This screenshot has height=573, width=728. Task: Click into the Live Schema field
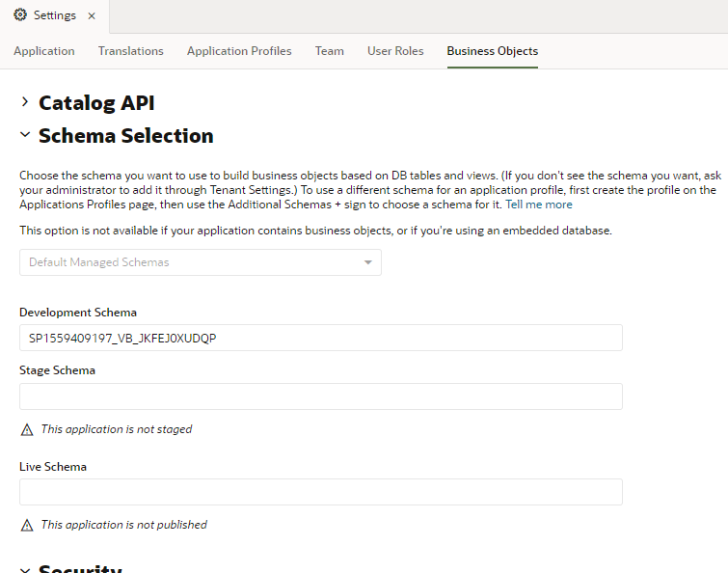pyautogui.click(x=321, y=492)
